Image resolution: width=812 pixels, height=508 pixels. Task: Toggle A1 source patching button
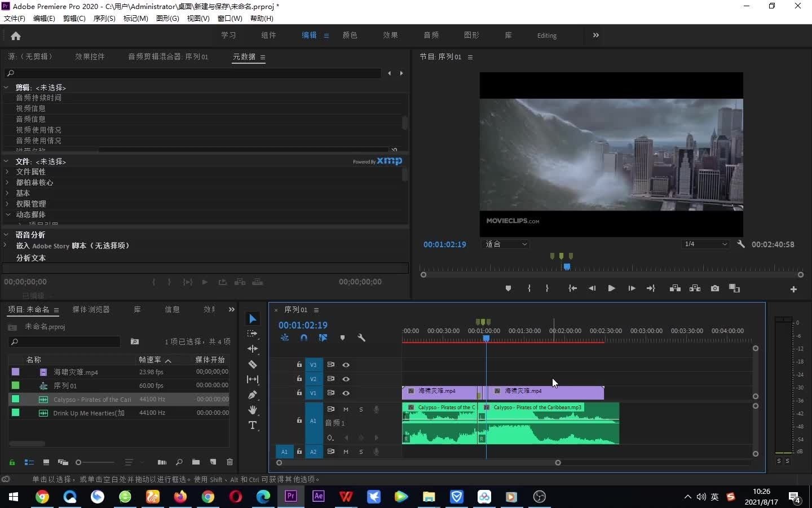point(284,452)
